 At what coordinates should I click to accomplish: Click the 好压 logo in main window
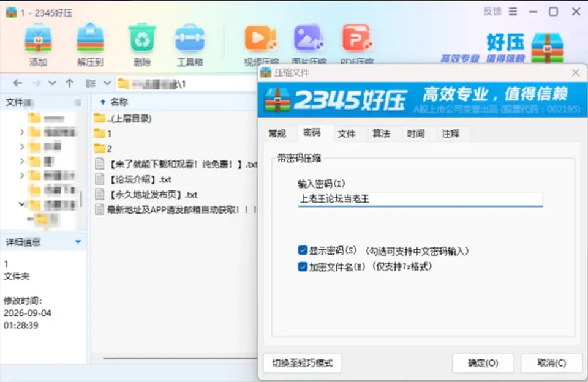click(x=502, y=47)
